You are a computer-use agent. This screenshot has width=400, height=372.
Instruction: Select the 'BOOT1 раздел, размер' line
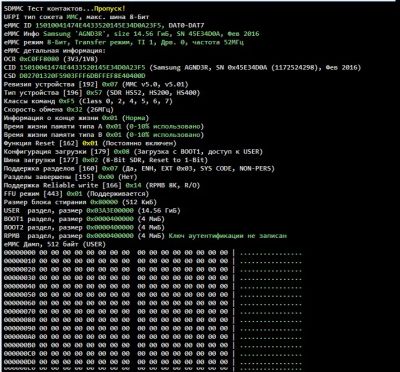coord(84,219)
